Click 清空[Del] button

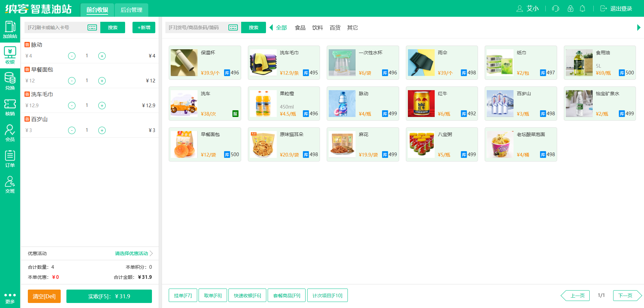click(x=44, y=296)
